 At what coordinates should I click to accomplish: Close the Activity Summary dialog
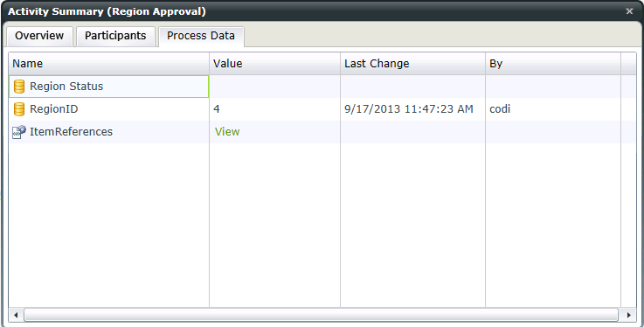629,11
